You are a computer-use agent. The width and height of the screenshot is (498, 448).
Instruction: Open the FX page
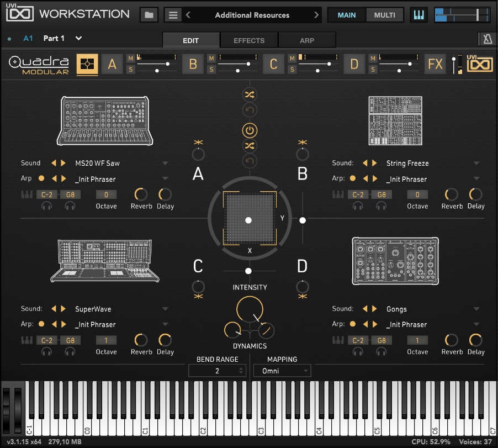[435, 64]
